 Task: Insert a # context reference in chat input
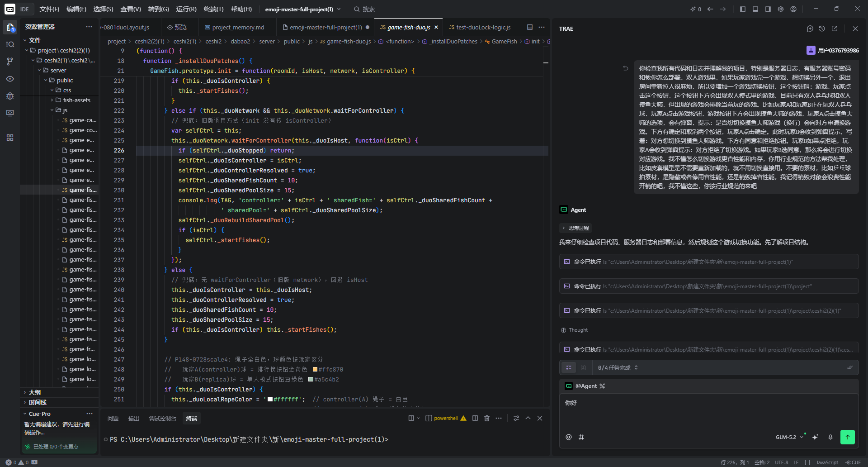pos(581,437)
